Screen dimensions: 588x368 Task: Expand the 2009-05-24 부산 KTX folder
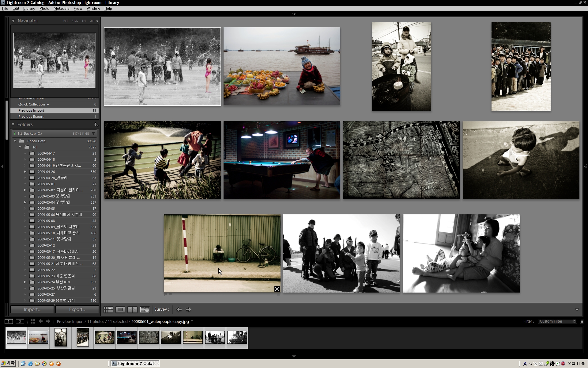[x=25, y=282]
